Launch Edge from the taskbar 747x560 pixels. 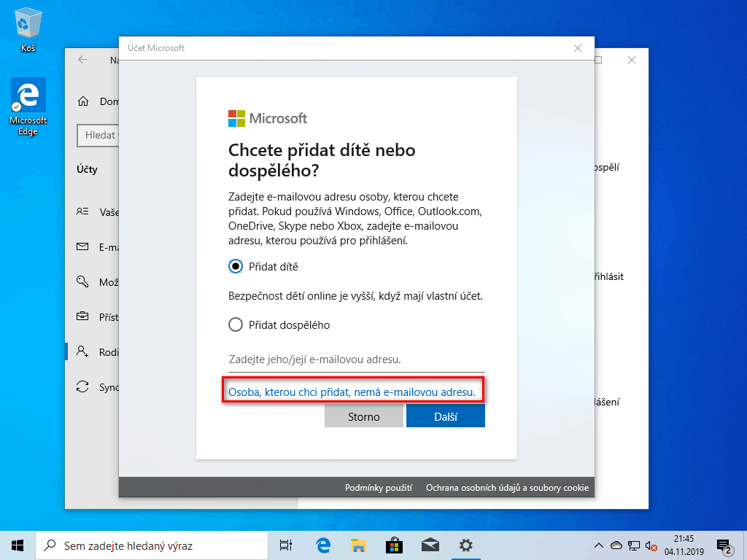(323, 545)
